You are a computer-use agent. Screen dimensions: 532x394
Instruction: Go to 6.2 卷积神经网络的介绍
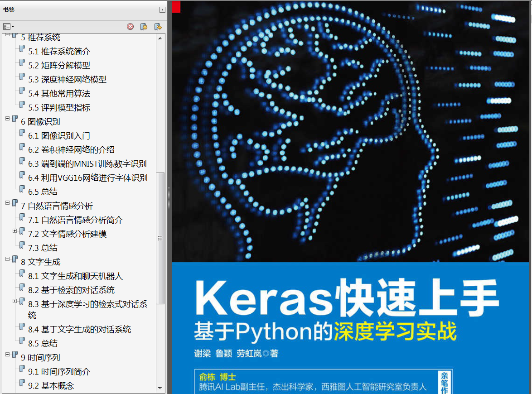(71, 150)
